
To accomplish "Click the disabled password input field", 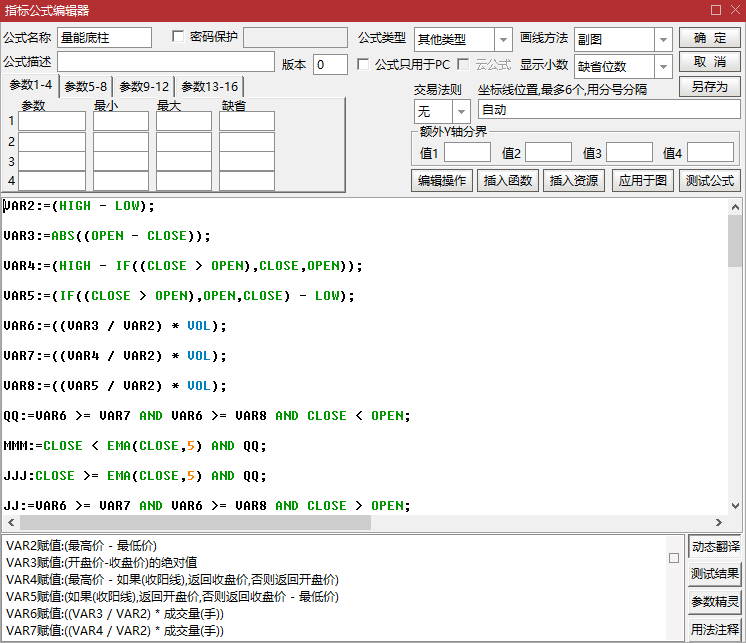I will (x=295, y=38).
